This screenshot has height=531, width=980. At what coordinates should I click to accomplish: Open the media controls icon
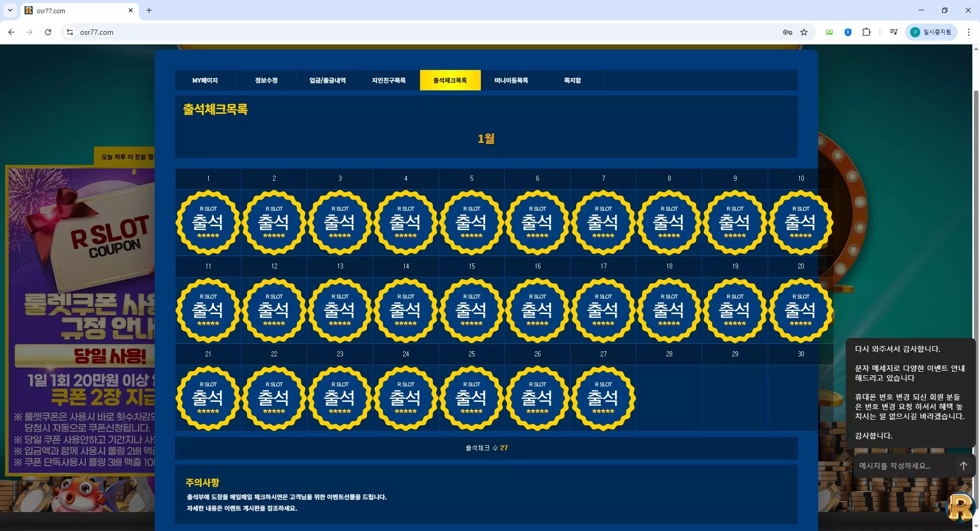point(893,32)
